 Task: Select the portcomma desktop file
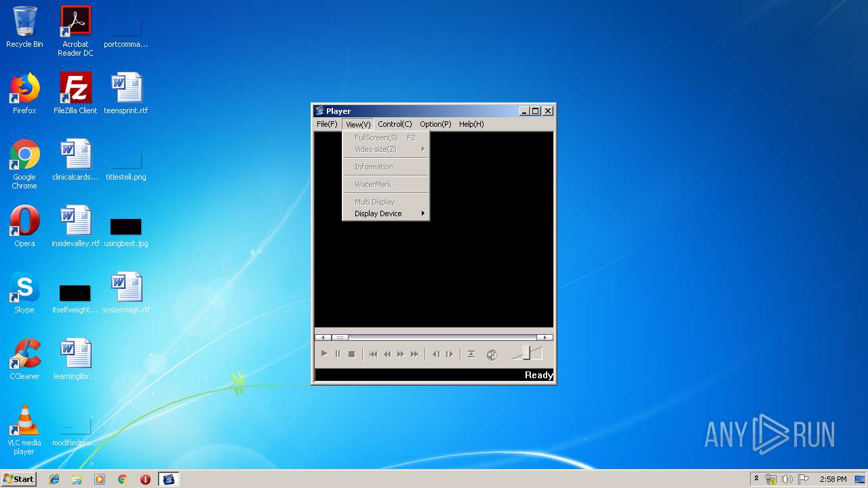tap(126, 34)
